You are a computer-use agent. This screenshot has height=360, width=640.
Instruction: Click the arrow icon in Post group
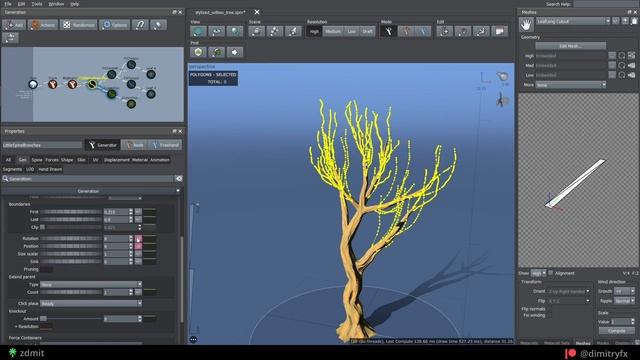tap(235, 52)
